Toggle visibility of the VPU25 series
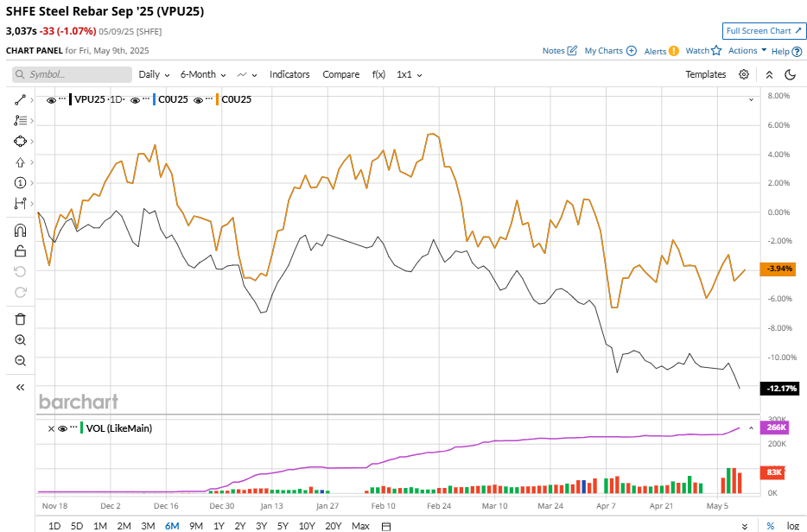Viewport: 807px width, 532px height. point(51,99)
